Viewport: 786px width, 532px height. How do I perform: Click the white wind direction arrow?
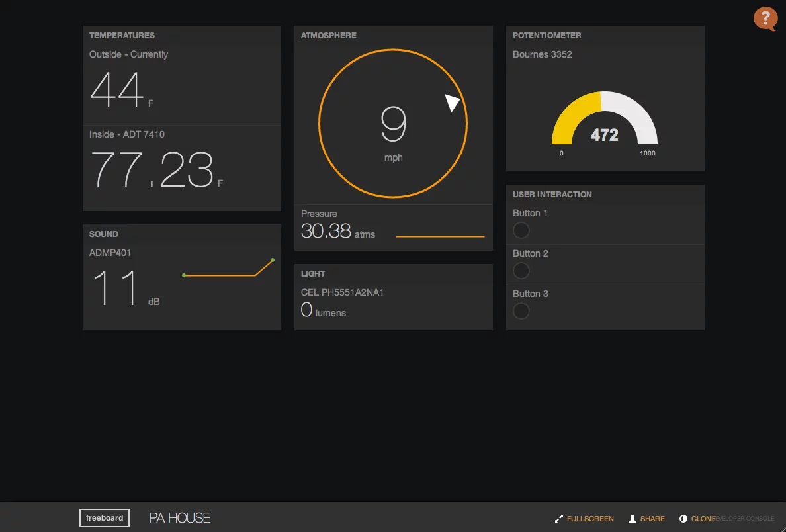pyautogui.click(x=453, y=102)
